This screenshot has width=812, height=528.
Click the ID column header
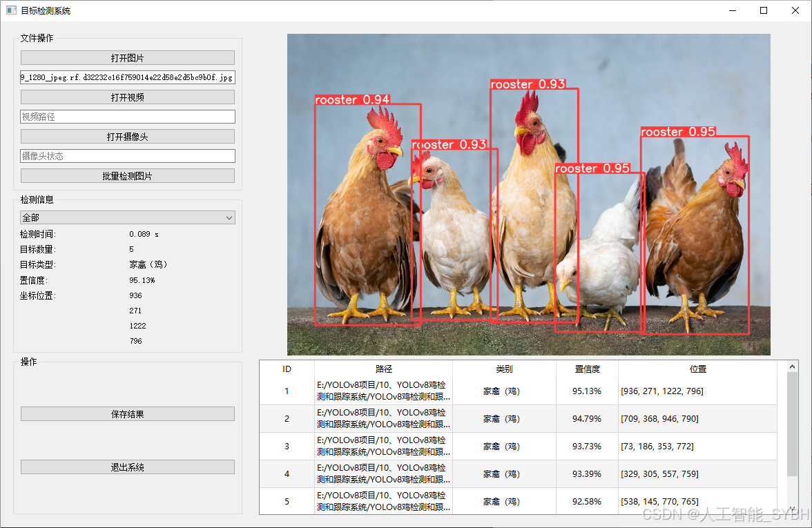(x=287, y=369)
